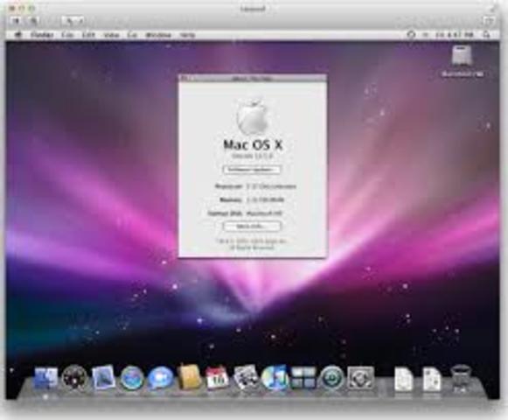Select the Macintosh HD desktop icon
Image resolution: width=508 pixels, height=420 pixels.
[x=463, y=61]
